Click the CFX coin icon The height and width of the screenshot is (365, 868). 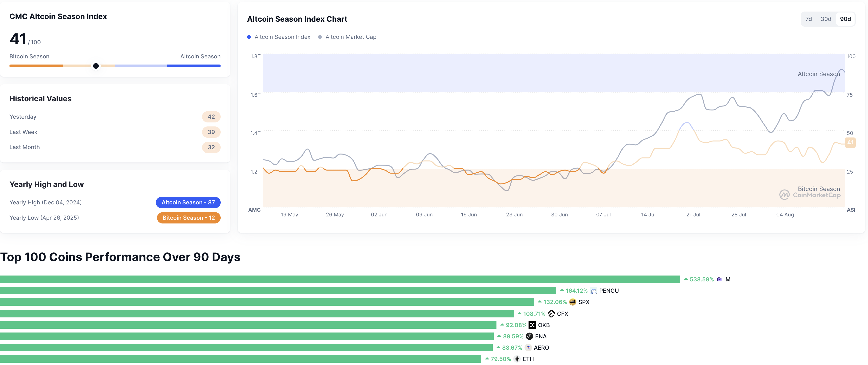point(551,314)
